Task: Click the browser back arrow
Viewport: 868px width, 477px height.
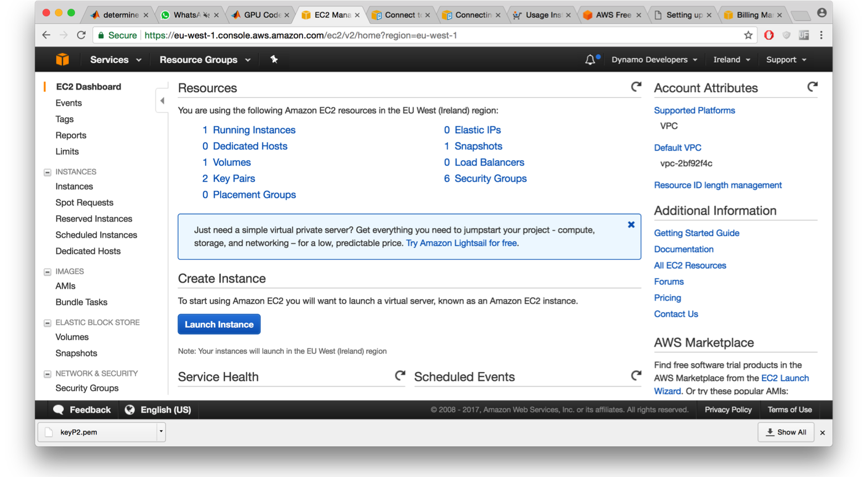Action: tap(46, 35)
